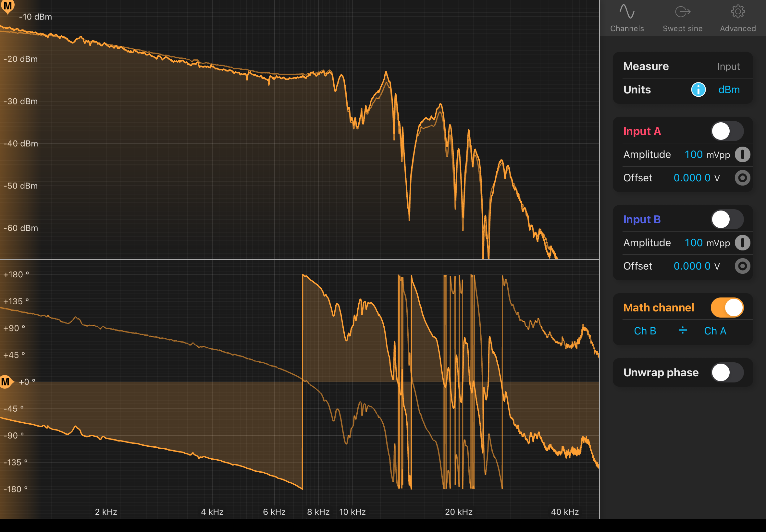Select the magnitude plot M marker
This screenshot has width=766, height=532.
[x=7, y=7]
